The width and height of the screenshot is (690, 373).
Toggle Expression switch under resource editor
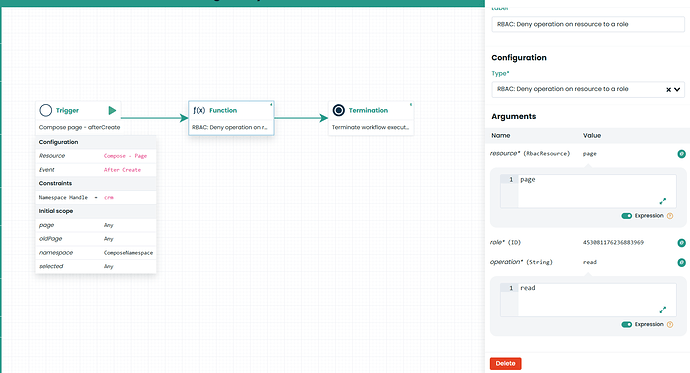[x=627, y=216]
